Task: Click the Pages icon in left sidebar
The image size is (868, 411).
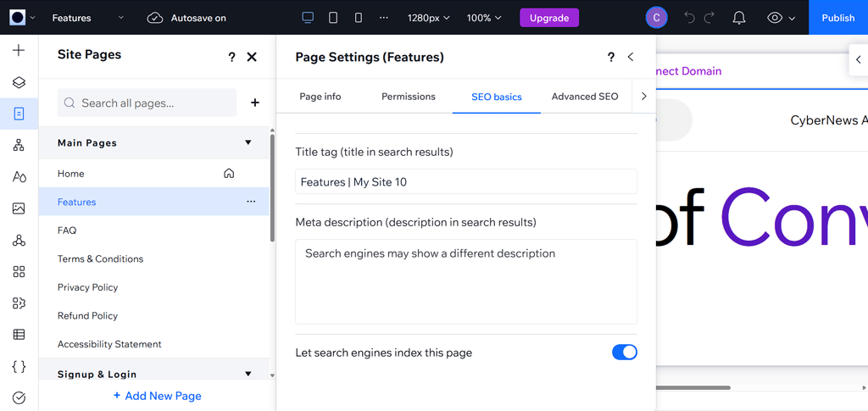Action: pyautogui.click(x=19, y=114)
